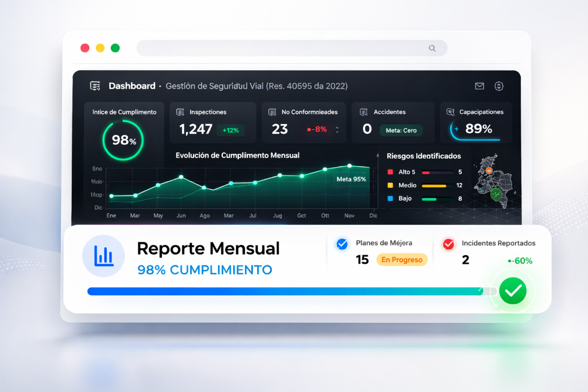Click the Accidentes card icon
This screenshot has height=392, width=588.
(x=364, y=112)
